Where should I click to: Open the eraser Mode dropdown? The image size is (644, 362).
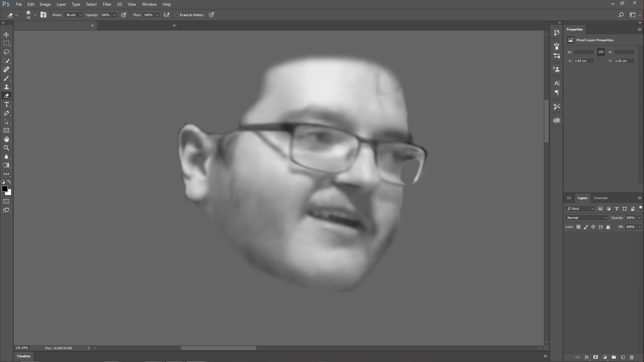click(x=73, y=15)
